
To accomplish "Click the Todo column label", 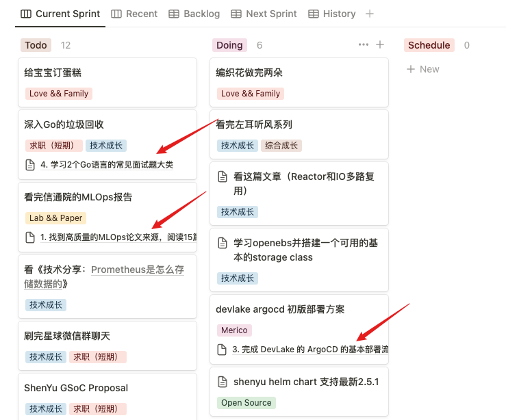I will [36, 45].
